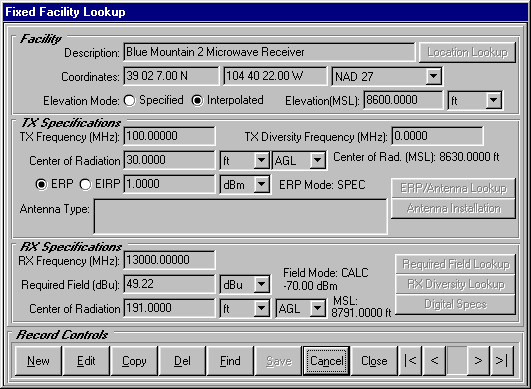Open the NAD 27 datum dropdown
The height and width of the screenshot is (389, 531).
coord(433,76)
